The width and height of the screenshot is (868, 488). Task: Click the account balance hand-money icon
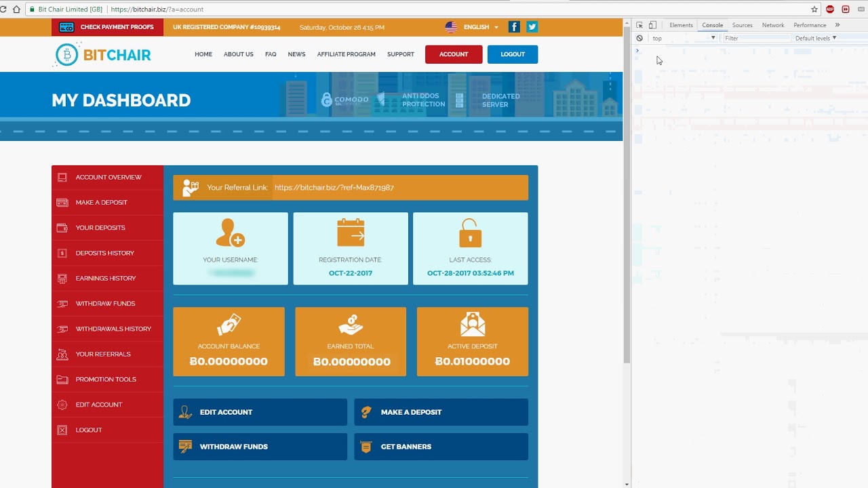229,325
